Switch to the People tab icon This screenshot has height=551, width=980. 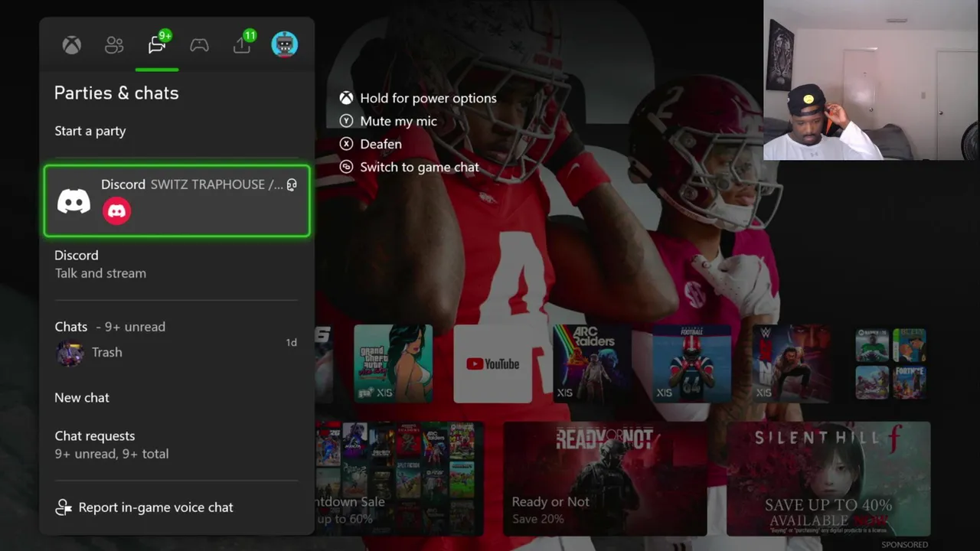pos(114,45)
